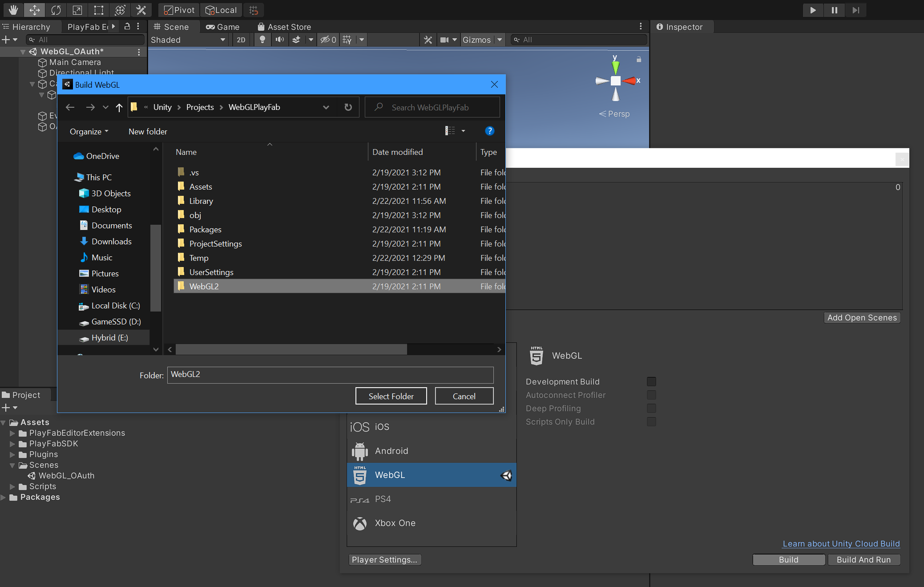The height and width of the screenshot is (587, 924).
Task: Select the Rotate tool
Action: click(x=56, y=10)
